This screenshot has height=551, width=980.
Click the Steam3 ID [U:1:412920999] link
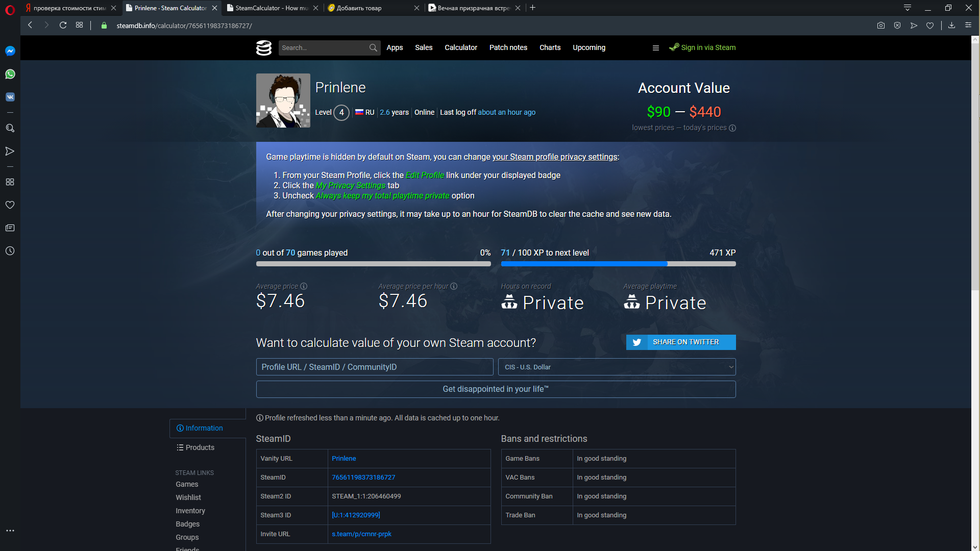click(x=356, y=515)
